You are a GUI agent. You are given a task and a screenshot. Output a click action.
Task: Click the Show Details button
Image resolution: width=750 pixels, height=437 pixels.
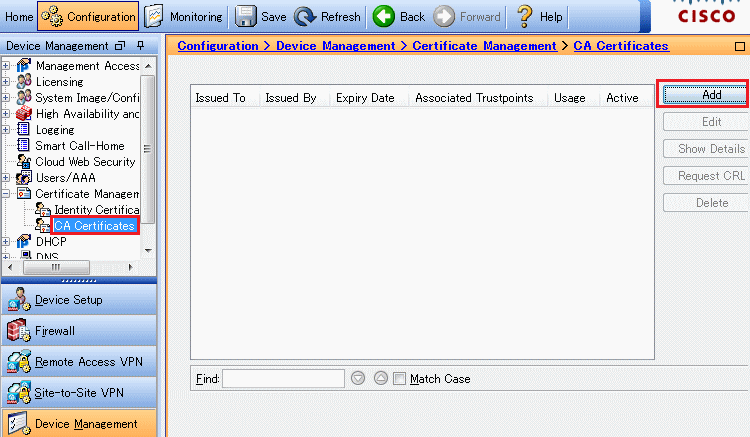[706, 149]
